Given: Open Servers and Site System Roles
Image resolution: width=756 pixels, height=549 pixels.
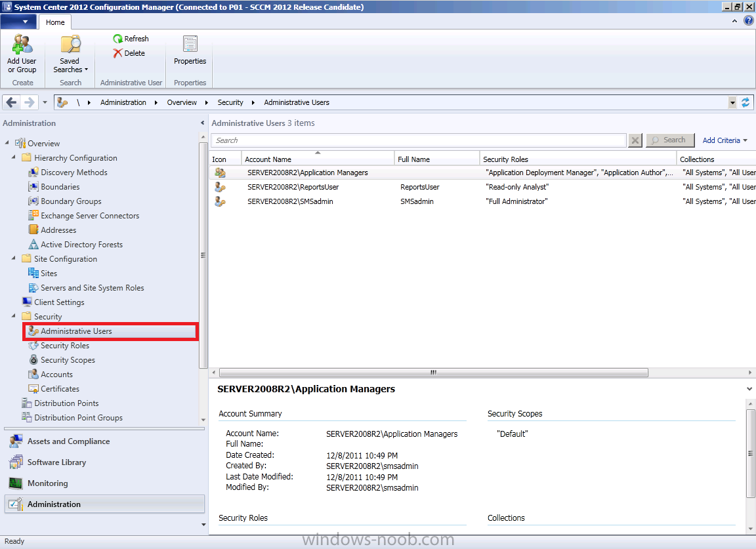Looking at the screenshot, I should pyautogui.click(x=86, y=288).
